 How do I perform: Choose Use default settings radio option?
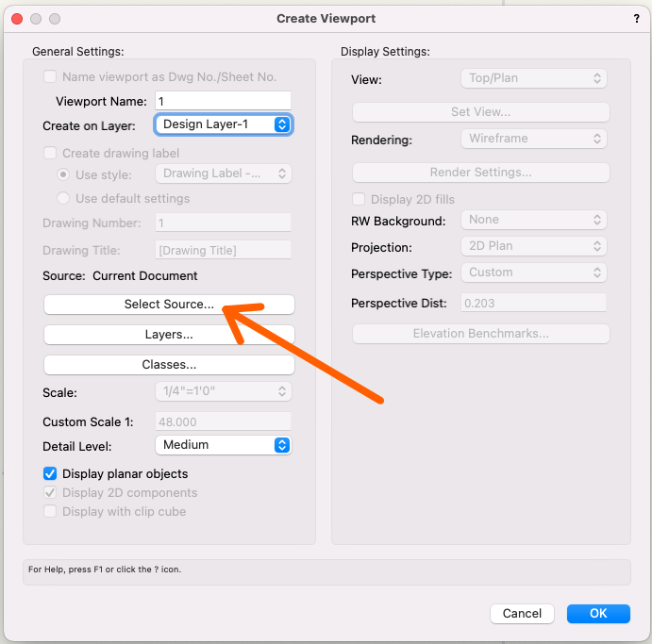click(x=64, y=198)
